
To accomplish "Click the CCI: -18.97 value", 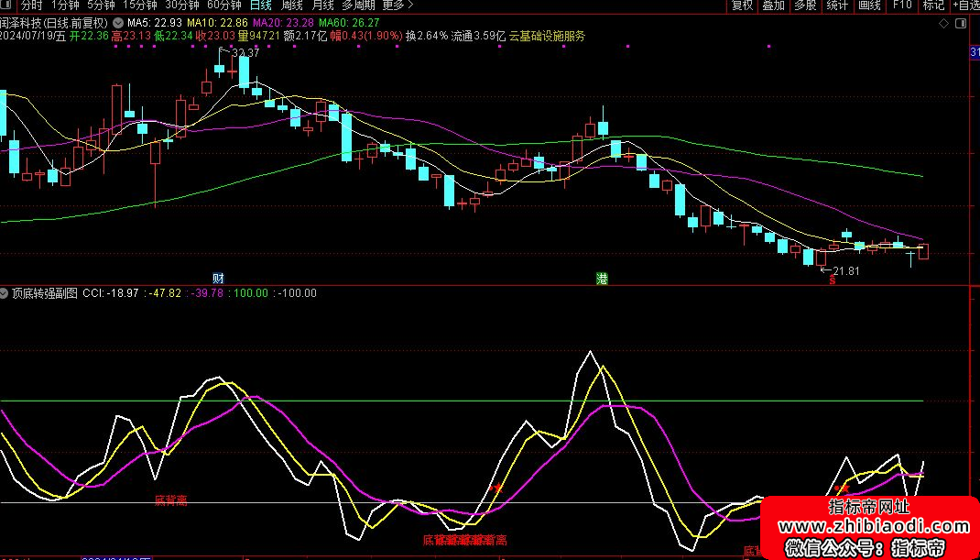I will point(110,292).
